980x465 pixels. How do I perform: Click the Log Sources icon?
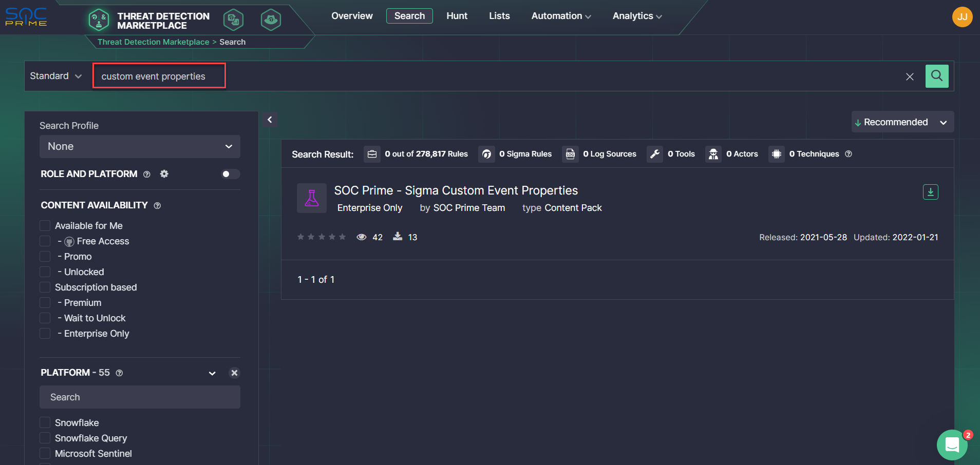(x=570, y=154)
